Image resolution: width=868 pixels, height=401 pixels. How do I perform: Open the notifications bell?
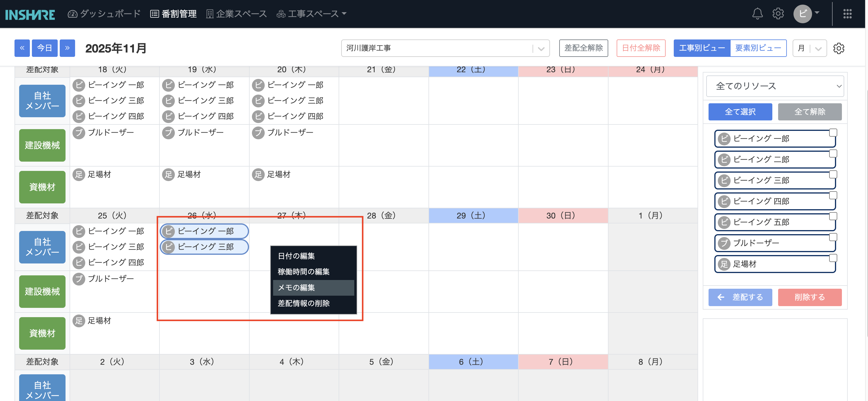[757, 14]
